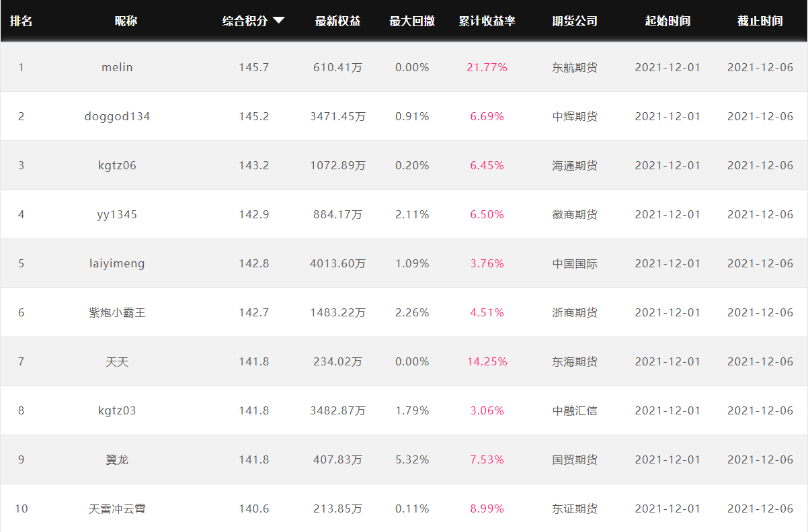Select the 7.53% return value
The image size is (808, 532).
coord(487,459)
